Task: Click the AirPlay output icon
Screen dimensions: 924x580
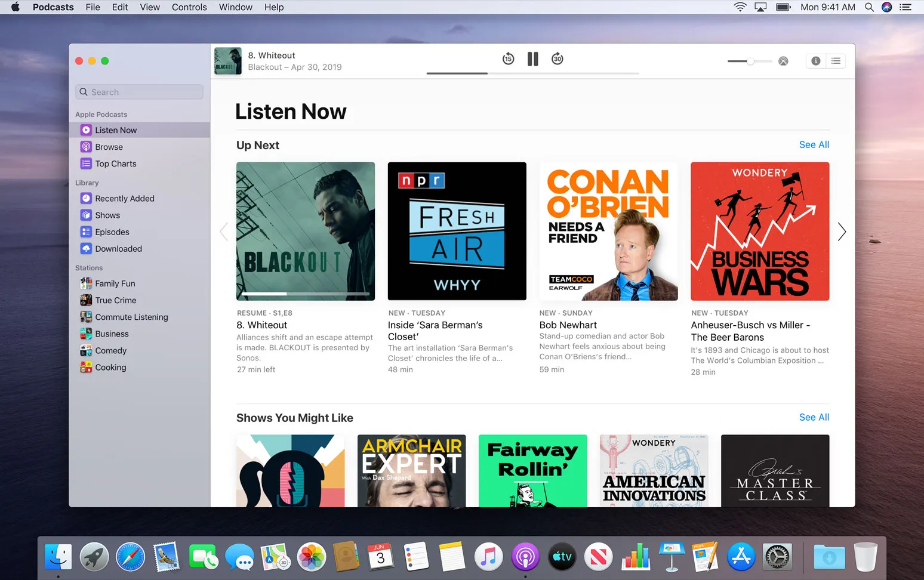Action: pyautogui.click(x=783, y=61)
